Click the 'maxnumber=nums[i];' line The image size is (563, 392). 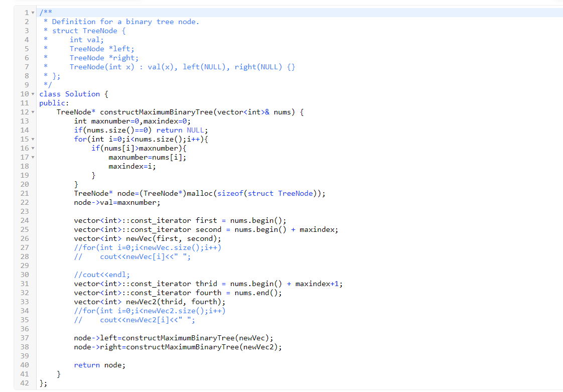[147, 157]
